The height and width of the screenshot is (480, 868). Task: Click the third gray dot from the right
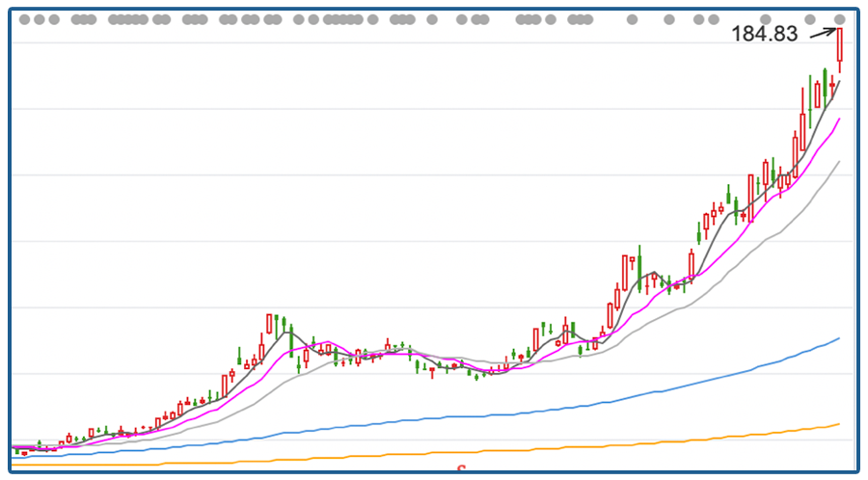click(764, 19)
